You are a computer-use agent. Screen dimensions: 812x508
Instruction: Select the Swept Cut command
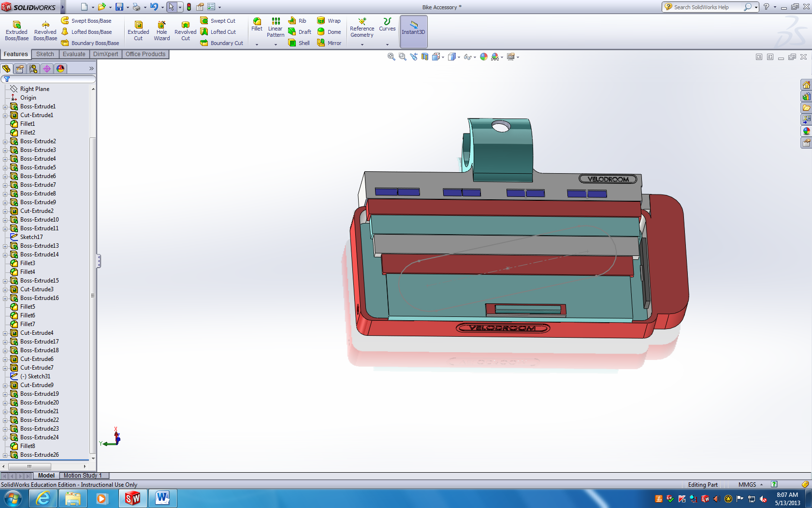tap(218, 21)
